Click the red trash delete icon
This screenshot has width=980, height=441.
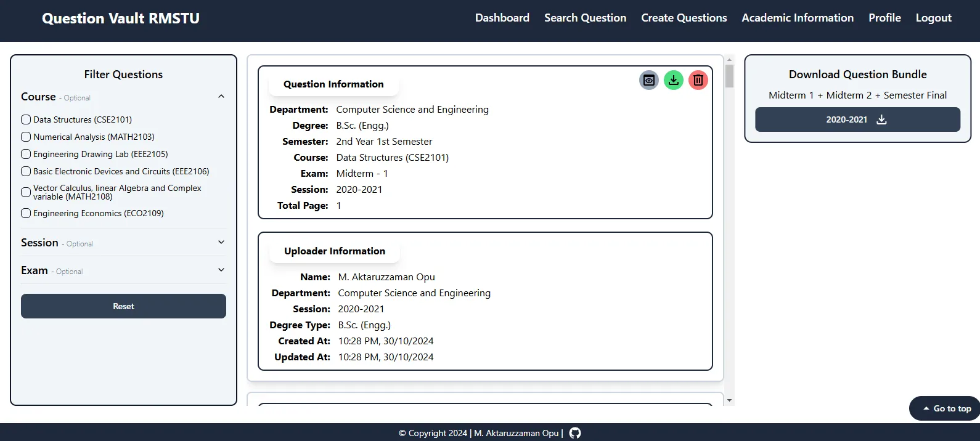click(698, 80)
